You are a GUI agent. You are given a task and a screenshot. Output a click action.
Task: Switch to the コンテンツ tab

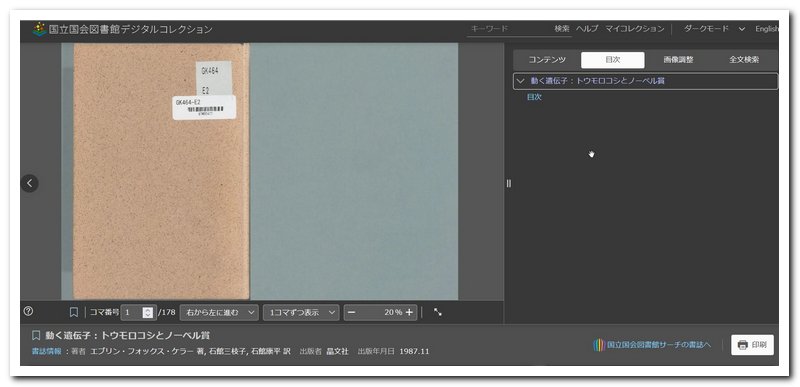point(547,60)
